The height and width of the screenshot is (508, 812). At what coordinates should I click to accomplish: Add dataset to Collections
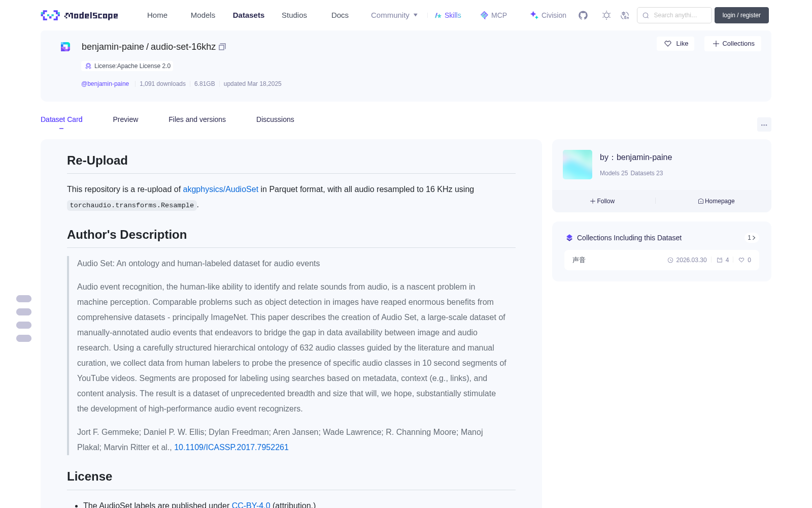click(733, 44)
